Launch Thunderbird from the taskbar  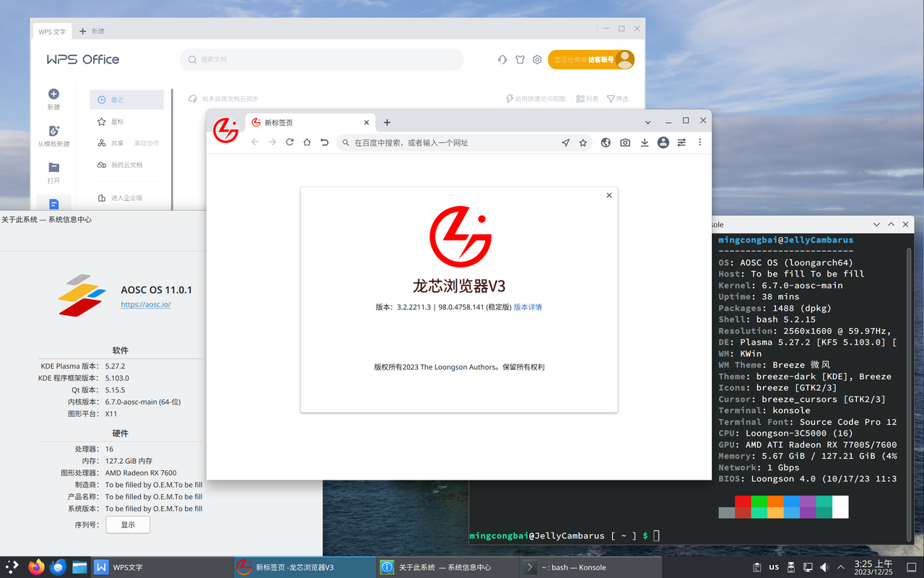pyautogui.click(x=58, y=567)
